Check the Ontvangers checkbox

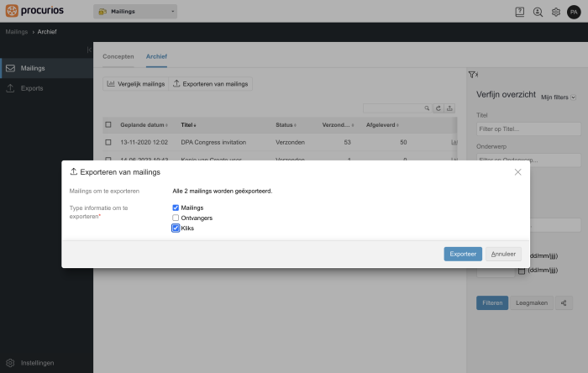point(176,218)
